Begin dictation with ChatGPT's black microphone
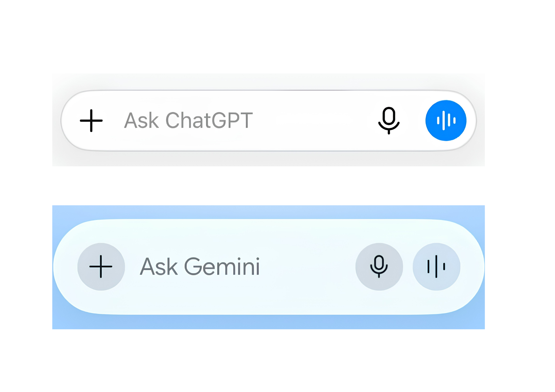This screenshot has height=392, width=555. tap(389, 121)
